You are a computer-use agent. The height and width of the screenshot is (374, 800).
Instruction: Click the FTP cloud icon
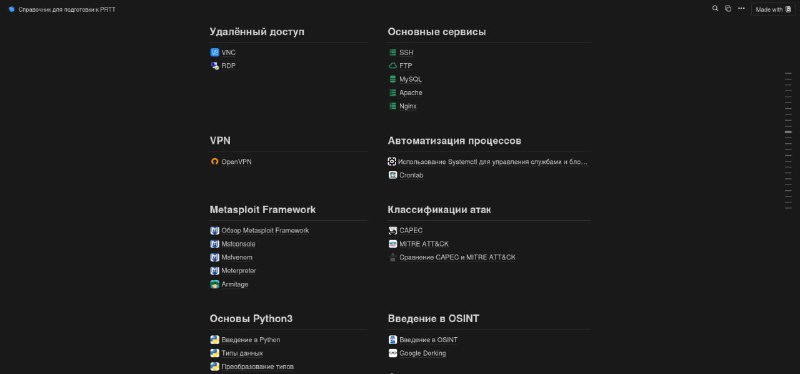click(x=392, y=66)
